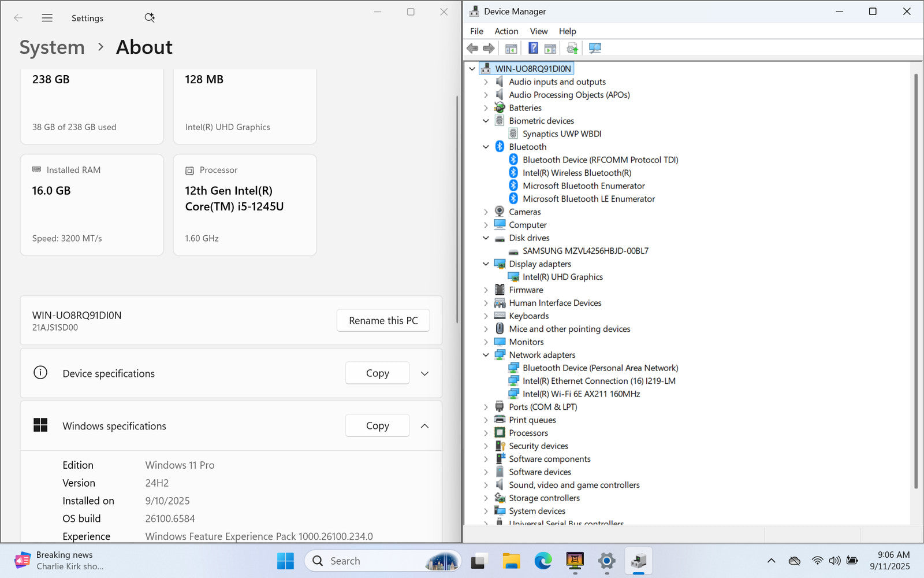Click System in the Settings breadcrumb
The width and height of the screenshot is (924, 578).
[x=52, y=47]
